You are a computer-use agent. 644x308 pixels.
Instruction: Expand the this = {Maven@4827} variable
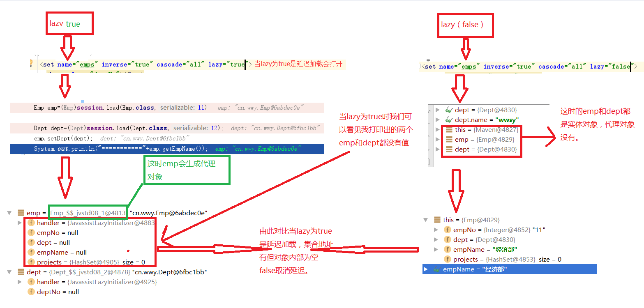pyautogui.click(x=438, y=129)
